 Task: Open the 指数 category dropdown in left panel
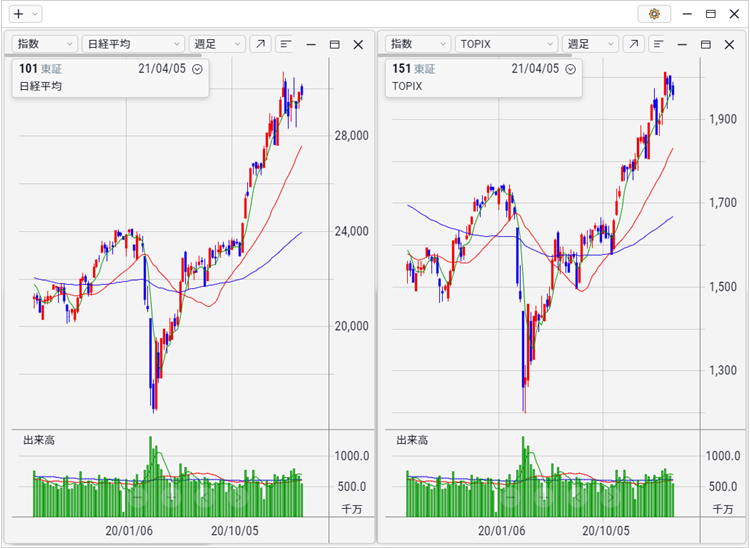click(45, 44)
